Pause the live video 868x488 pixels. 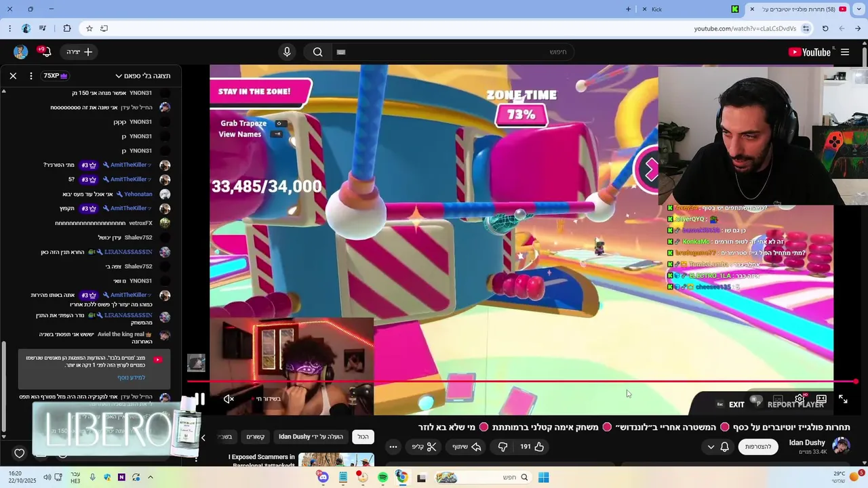coord(200,399)
